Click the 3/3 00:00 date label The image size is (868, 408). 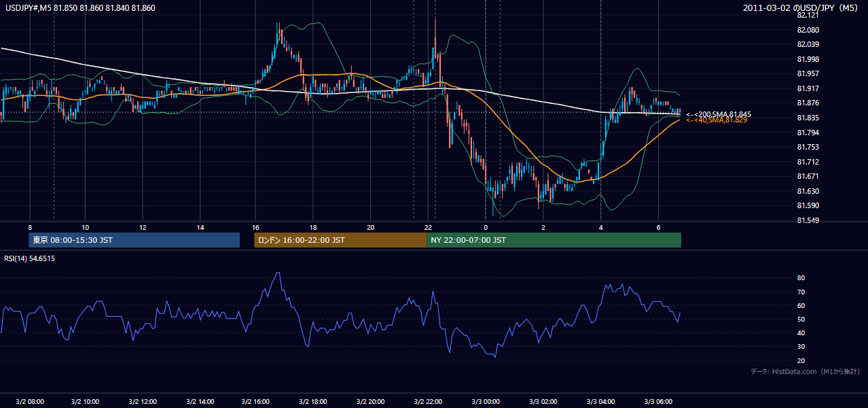coord(486,402)
